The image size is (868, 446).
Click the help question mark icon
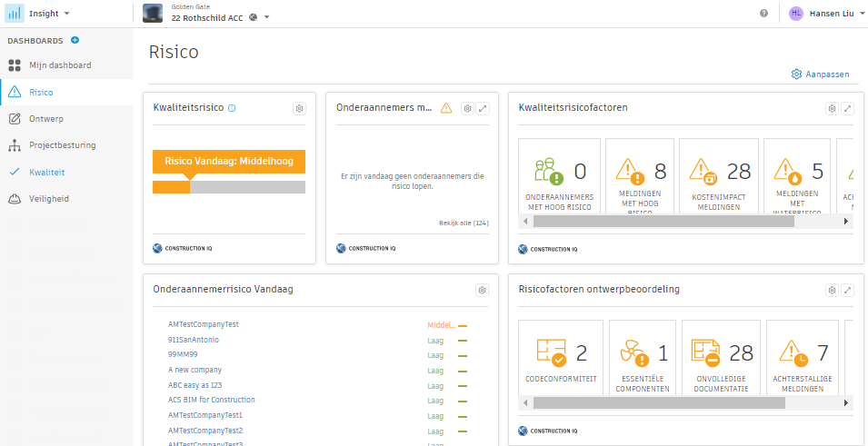click(x=763, y=14)
